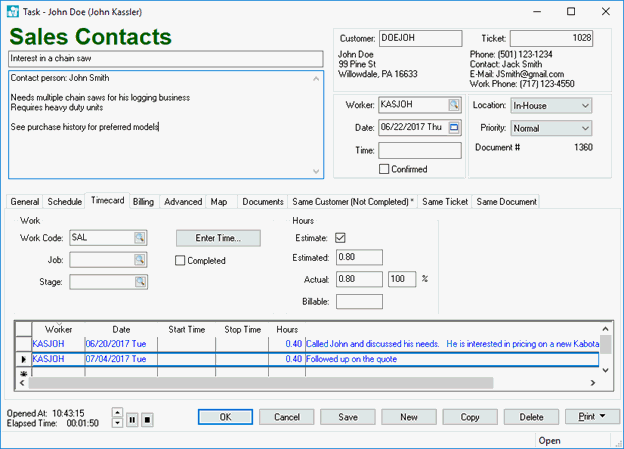The width and height of the screenshot is (624, 449).
Task: Click the time grid horizontal scrollbar
Action: click(300, 382)
